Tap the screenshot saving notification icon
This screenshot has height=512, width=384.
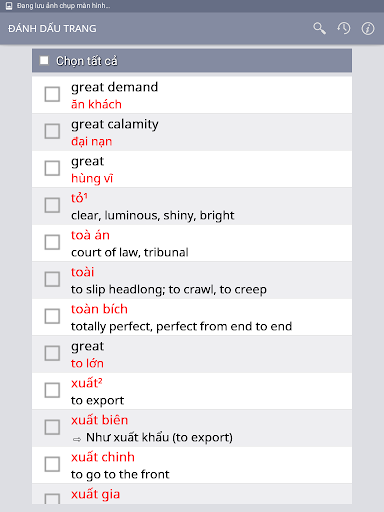(9, 6)
